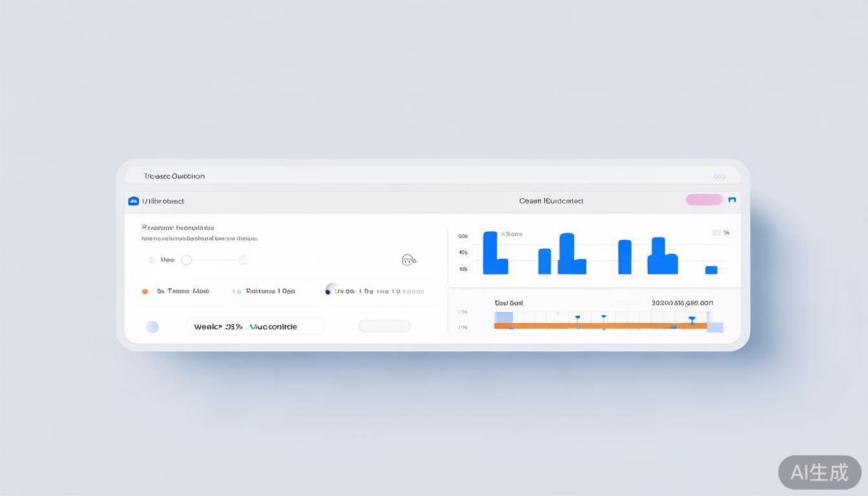Click the Wealcr 23% input field
This screenshot has height=496, width=868.
(255, 326)
